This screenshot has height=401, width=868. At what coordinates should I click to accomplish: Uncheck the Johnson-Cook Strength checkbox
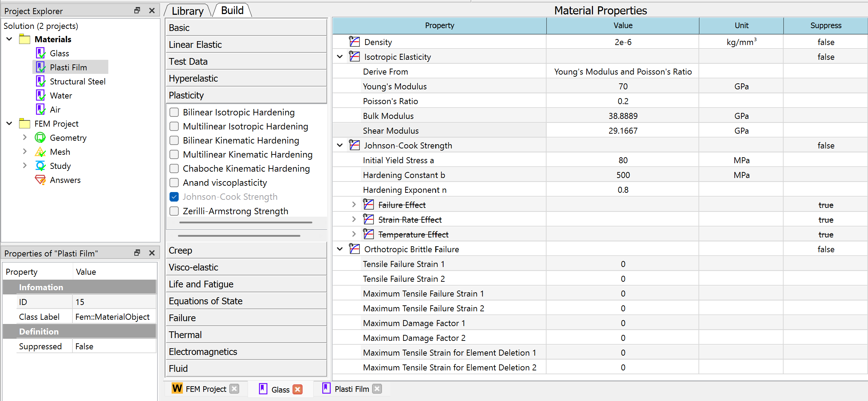[174, 197]
